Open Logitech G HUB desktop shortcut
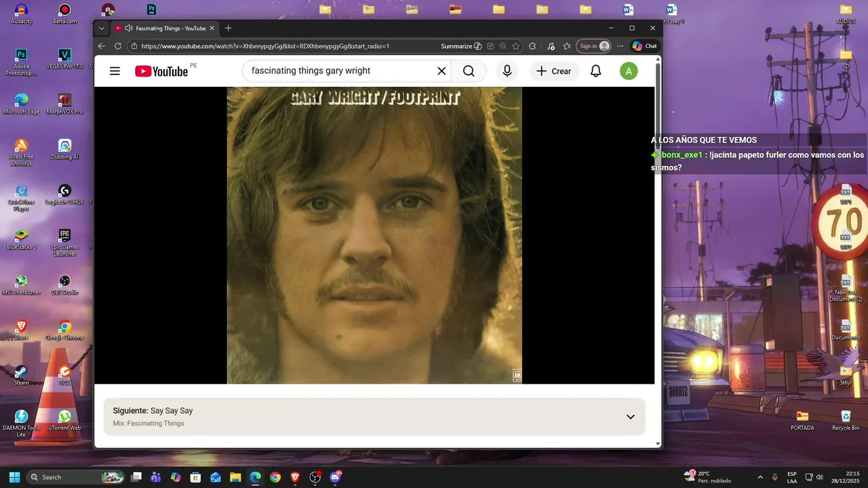This screenshot has width=868, height=488. [x=64, y=195]
